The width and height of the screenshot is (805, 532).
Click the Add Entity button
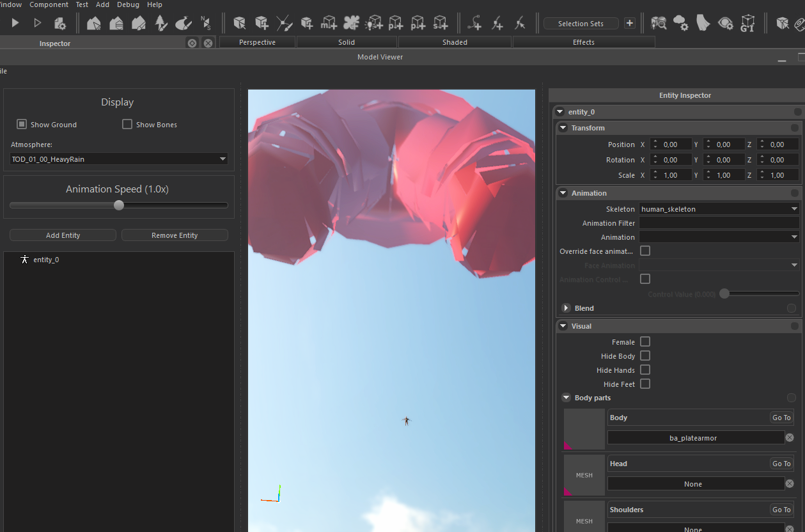[63, 235]
